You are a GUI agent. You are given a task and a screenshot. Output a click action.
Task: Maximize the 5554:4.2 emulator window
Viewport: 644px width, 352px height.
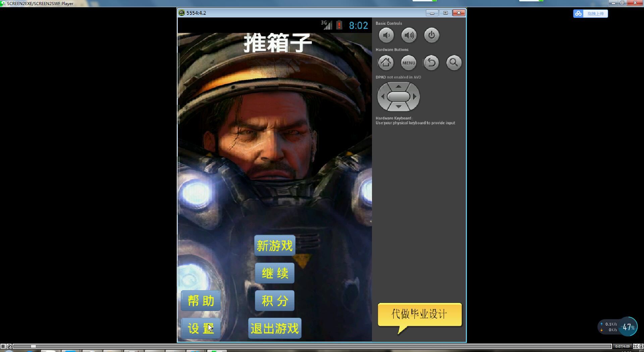[445, 13]
